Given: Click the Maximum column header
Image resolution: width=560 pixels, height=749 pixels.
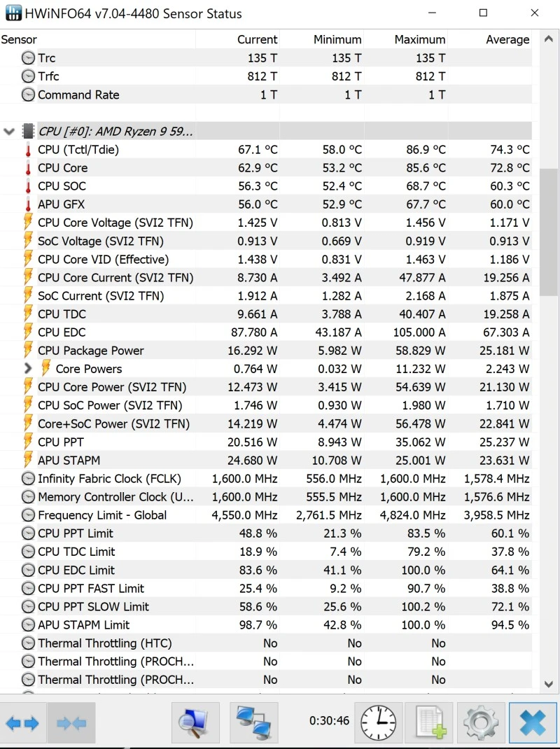Looking at the screenshot, I should pyautogui.click(x=419, y=40).
